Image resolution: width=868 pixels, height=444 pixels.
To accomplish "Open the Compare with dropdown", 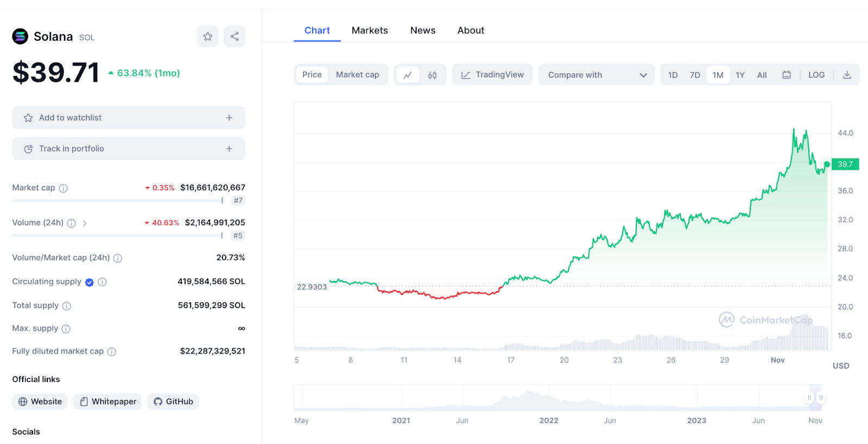I will coord(597,75).
